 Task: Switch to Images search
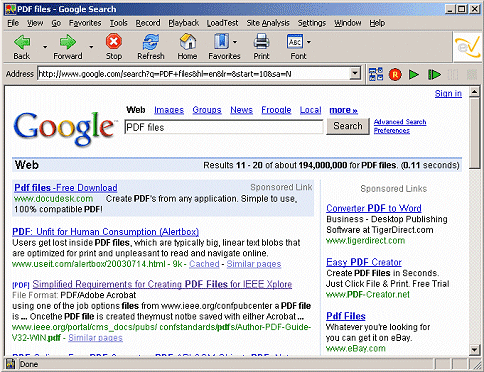tap(169, 110)
